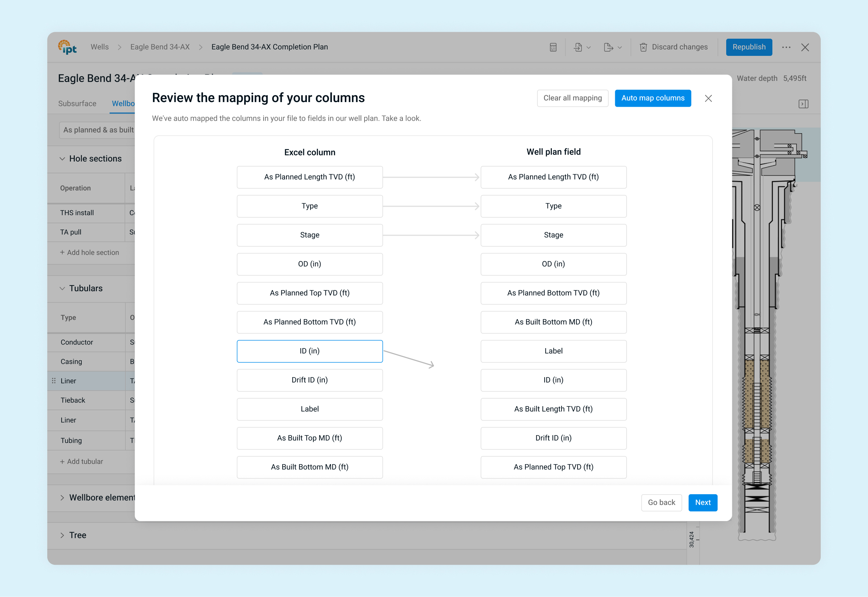Viewport: 868px width, 597px height.
Task: Open the three-dot more options menu
Action: point(786,47)
